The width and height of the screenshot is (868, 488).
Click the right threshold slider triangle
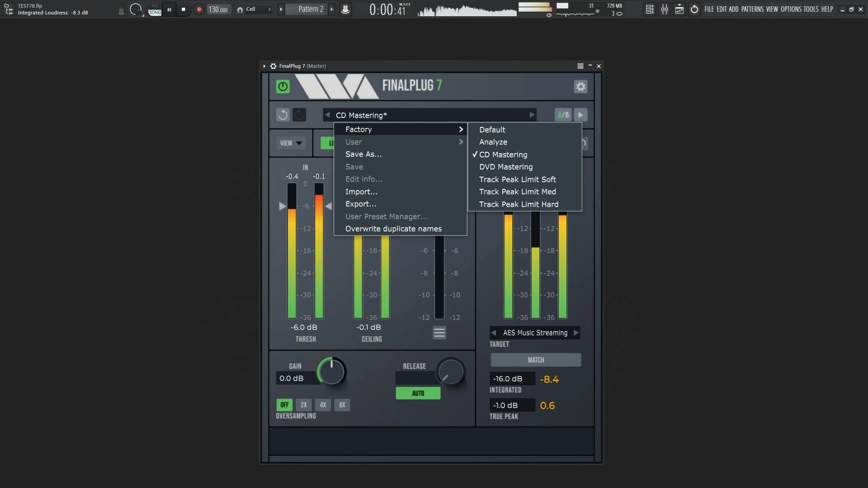329,206
